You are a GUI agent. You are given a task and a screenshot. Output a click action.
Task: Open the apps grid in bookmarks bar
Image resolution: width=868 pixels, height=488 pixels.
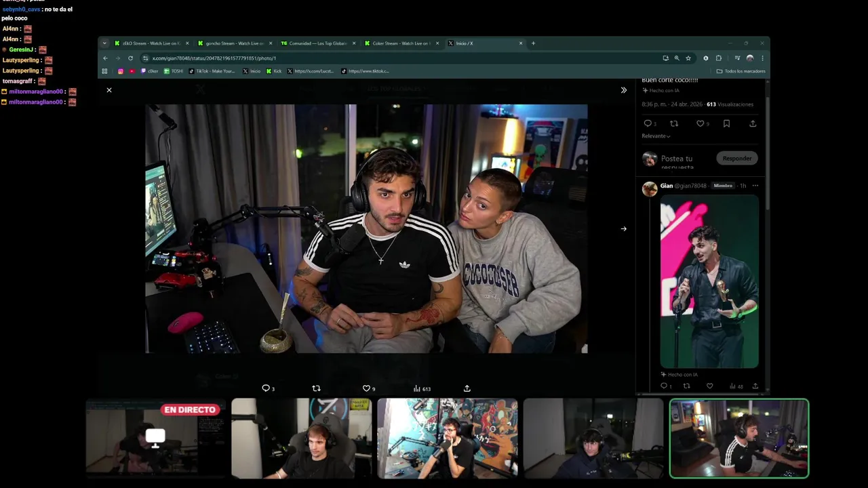tap(104, 71)
